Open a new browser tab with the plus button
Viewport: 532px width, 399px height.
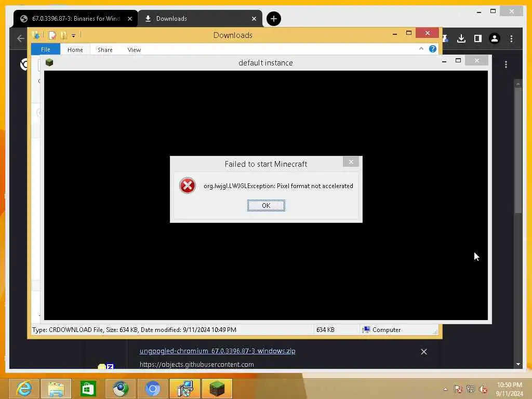click(x=273, y=19)
